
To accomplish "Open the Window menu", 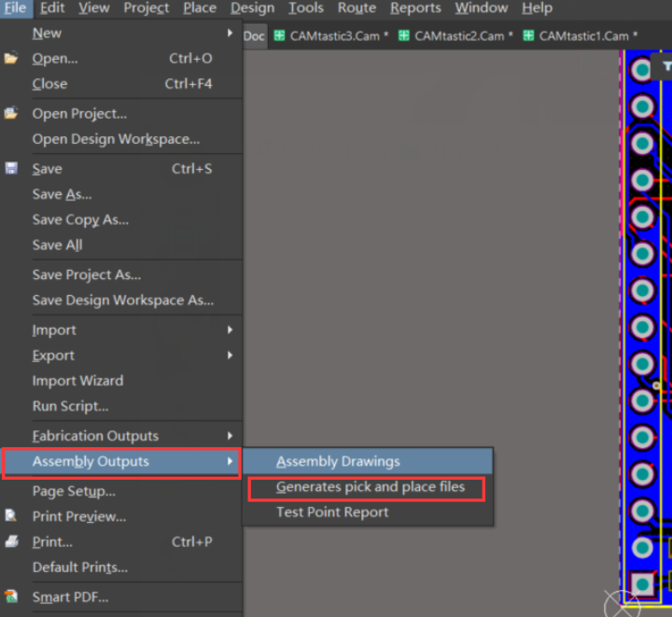I will (x=482, y=8).
